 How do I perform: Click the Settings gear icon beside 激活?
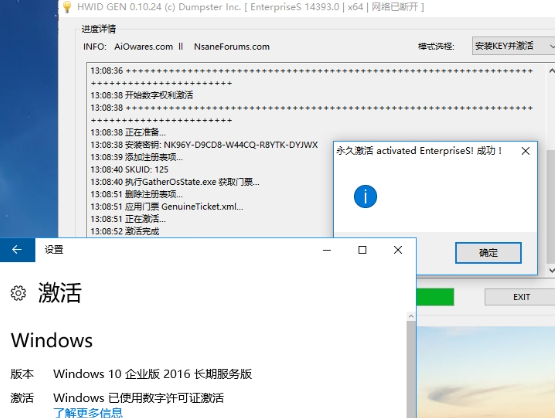[18, 293]
